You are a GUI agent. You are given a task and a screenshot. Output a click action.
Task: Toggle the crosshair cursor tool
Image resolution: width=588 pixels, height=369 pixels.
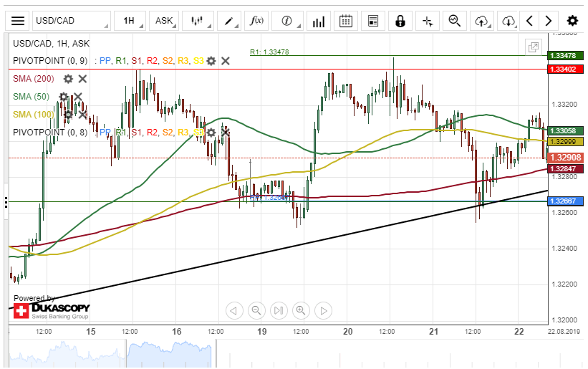pos(428,21)
